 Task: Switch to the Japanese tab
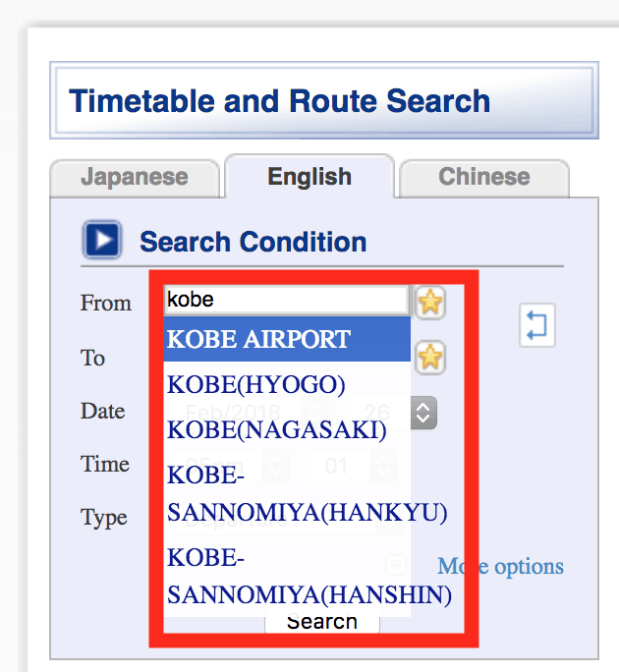(134, 178)
